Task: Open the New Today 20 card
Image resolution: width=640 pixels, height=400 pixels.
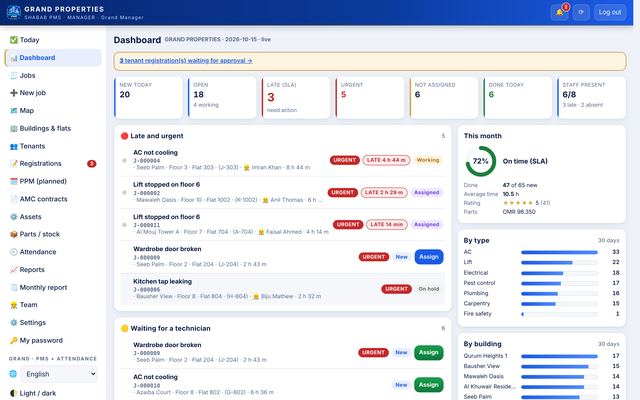Action: click(149, 98)
